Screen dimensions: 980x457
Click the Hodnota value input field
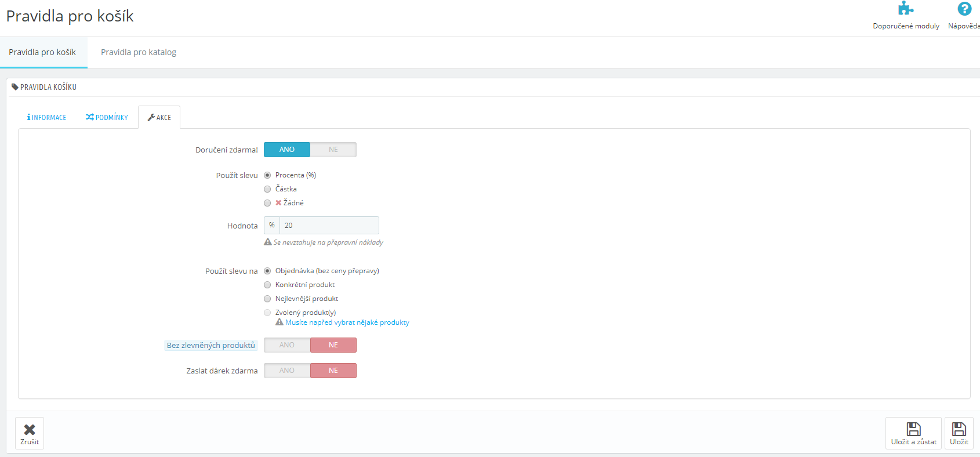pyautogui.click(x=329, y=225)
